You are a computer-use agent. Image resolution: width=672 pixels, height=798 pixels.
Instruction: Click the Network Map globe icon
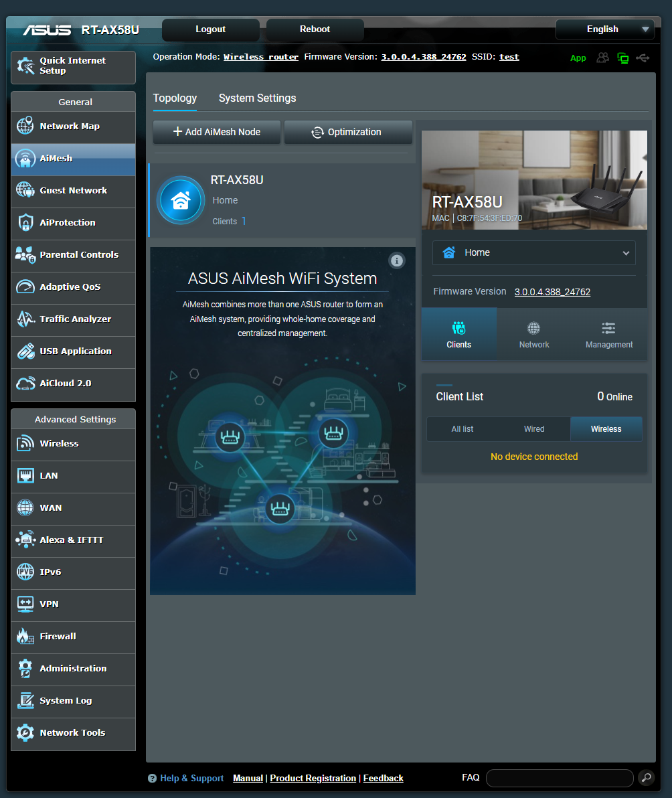pyautogui.click(x=25, y=126)
